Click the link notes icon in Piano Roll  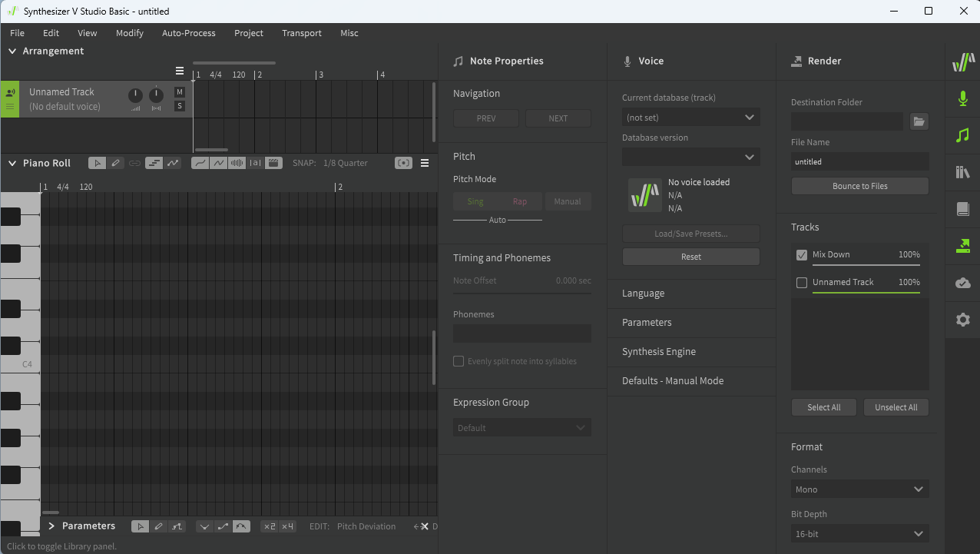point(134,163)
